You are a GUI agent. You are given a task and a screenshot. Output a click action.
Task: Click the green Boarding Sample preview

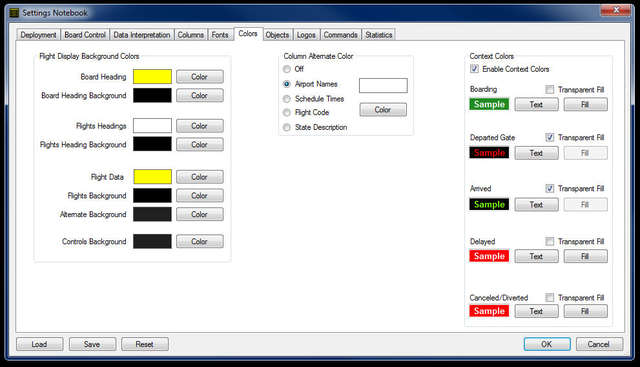(x=489, y=105)
